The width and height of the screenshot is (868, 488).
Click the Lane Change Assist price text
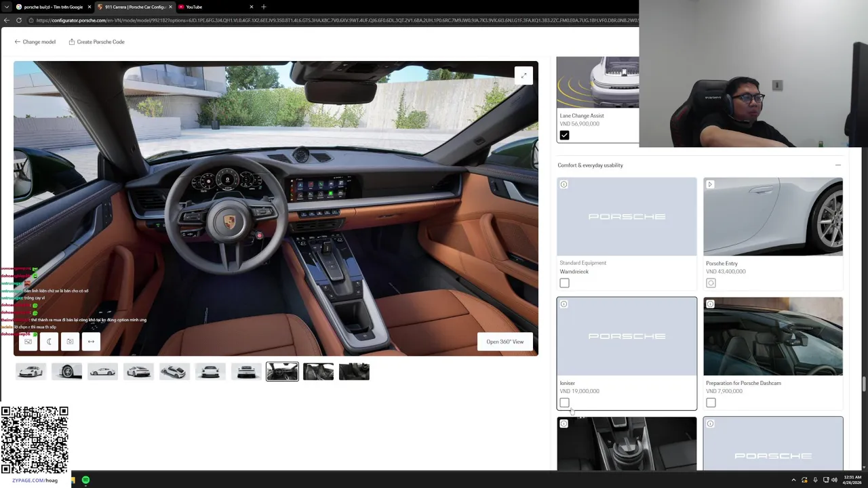pos(579,124)
